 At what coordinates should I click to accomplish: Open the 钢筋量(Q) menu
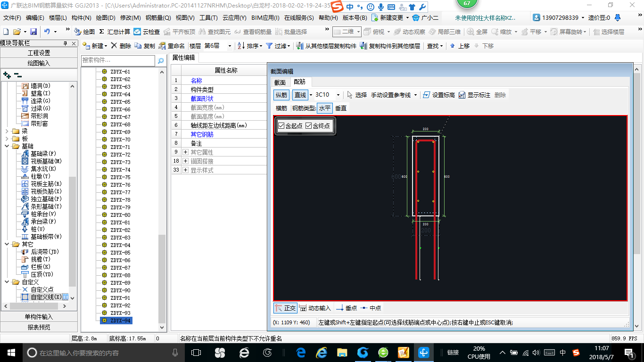click(x=158, y=18)
